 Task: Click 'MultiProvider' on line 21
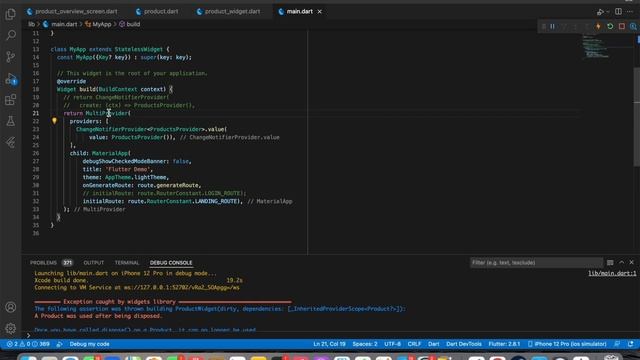pyautogui.click(x=107, y=113)
